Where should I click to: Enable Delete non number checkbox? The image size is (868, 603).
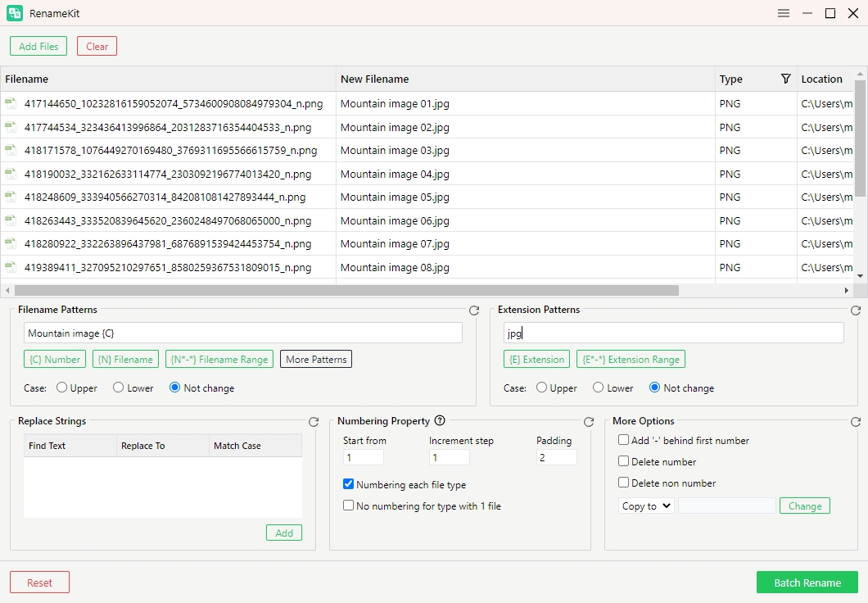[624, 483]
